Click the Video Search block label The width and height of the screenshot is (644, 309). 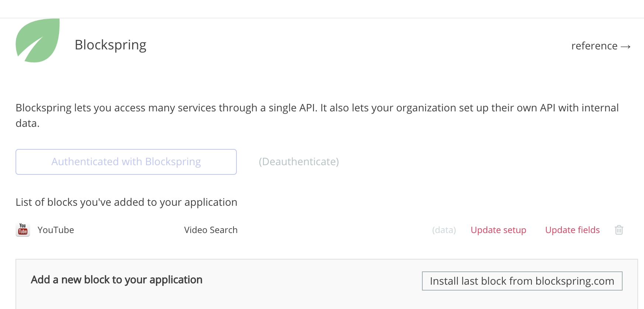click(x=211, y=230)
